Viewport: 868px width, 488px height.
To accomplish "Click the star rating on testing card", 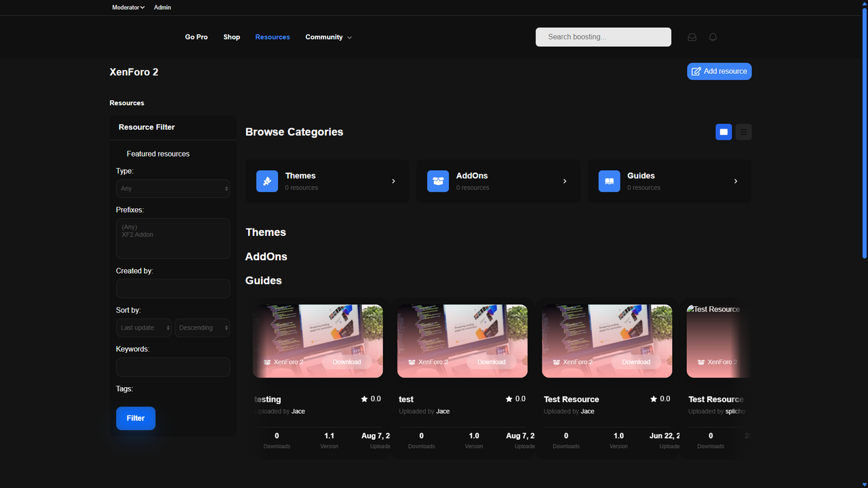I will click(x=371, y=399).
